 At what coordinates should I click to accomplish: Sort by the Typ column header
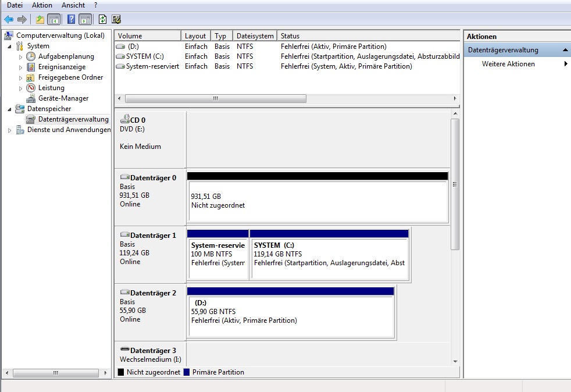(x=222, y=35)
